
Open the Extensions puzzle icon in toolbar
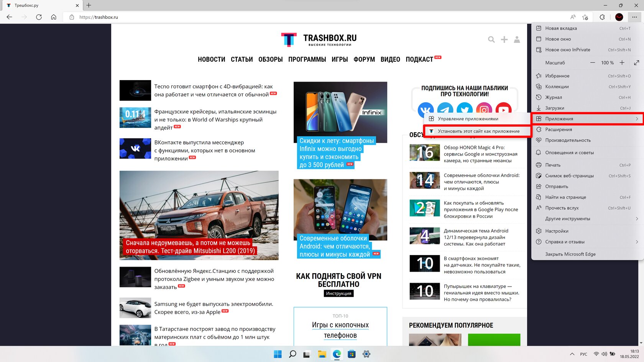[x=602, y=17]
